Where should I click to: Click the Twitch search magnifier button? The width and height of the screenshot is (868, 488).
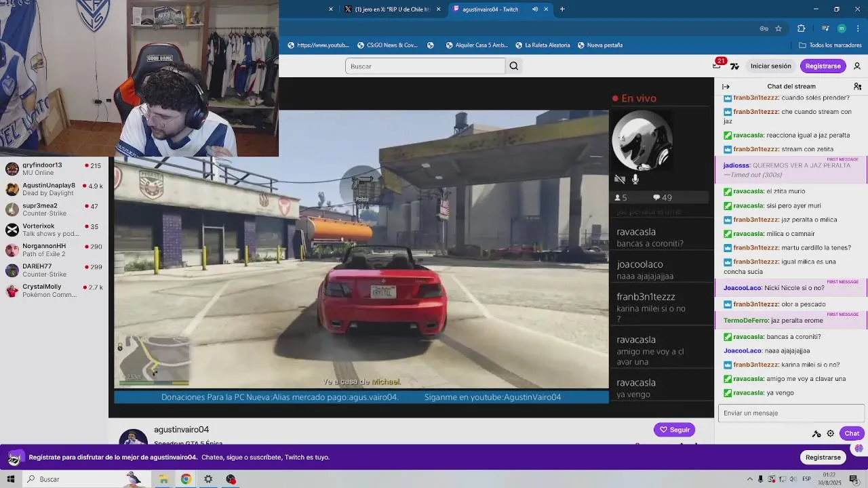(x=513, y=66)
